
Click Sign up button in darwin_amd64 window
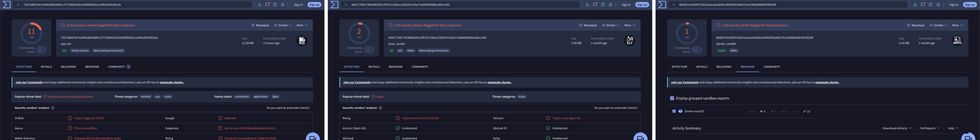click(x=970, y=5)
